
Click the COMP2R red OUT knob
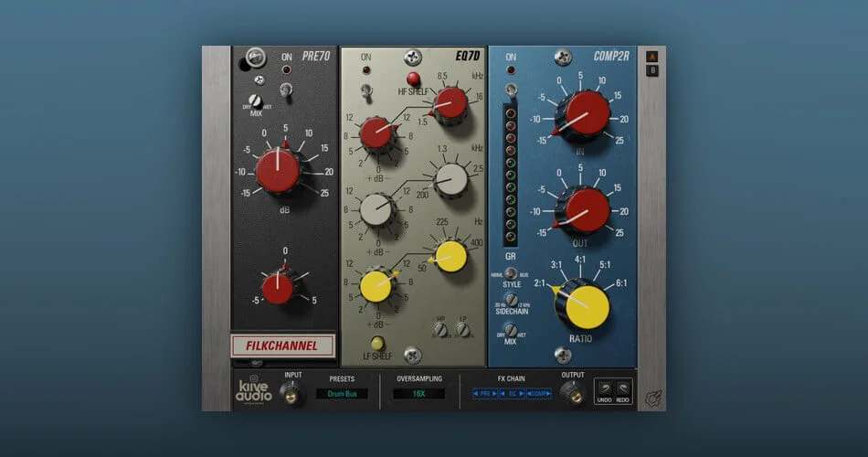582,210
